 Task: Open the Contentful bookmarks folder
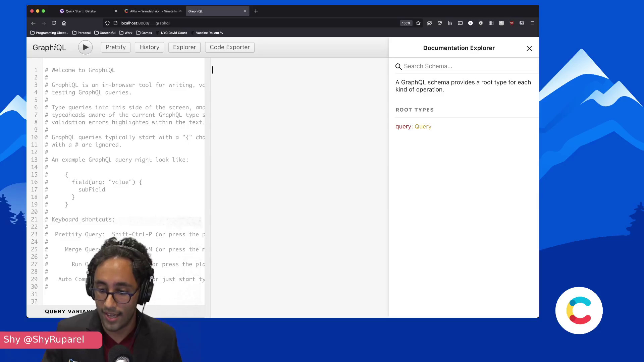105,33
